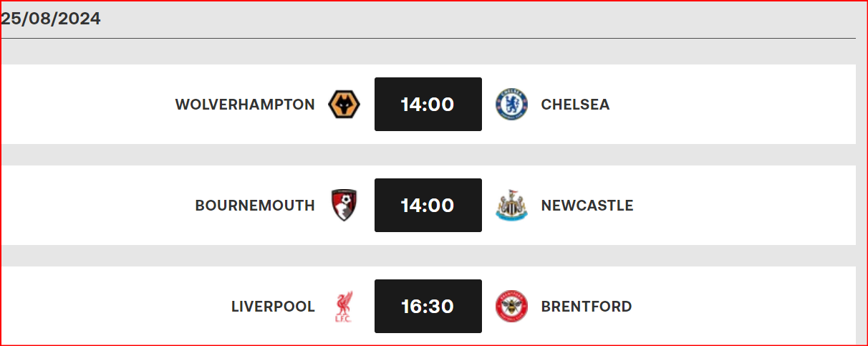Viewport: 868px width, 346px height.
Task: Open 14:00 kickoff box for Wolverhampton vs Chelsea
Action: point(428,105)
